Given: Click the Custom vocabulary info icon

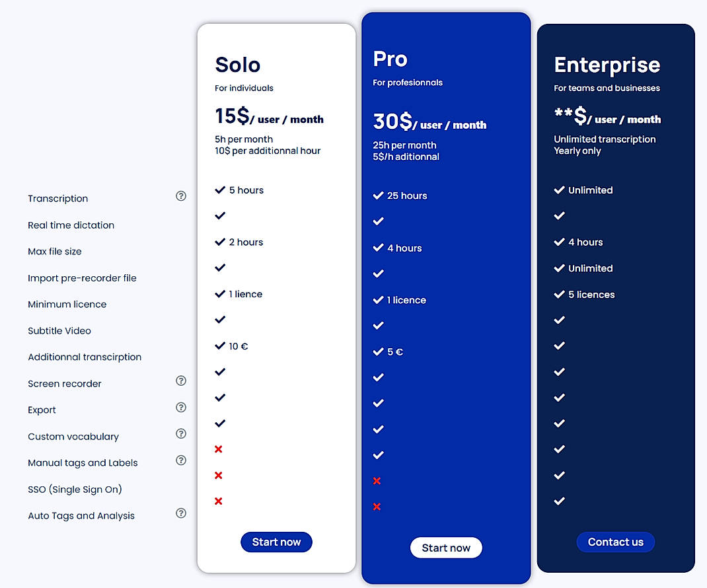Looking at the screenshot, I should coord(180,433).
